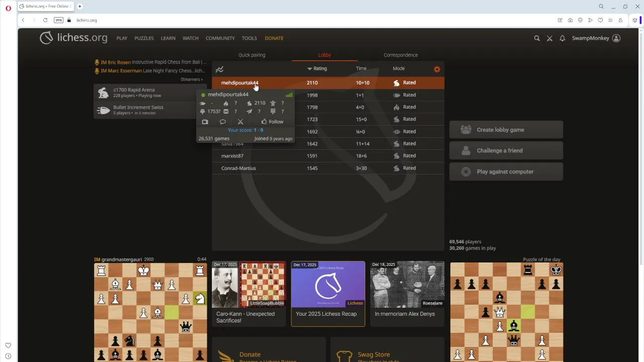The width and height of the screenshot is (644, 362).
Task: Open the lichess.org home logo
Action: pyautogui.click(x=73, y=38)
